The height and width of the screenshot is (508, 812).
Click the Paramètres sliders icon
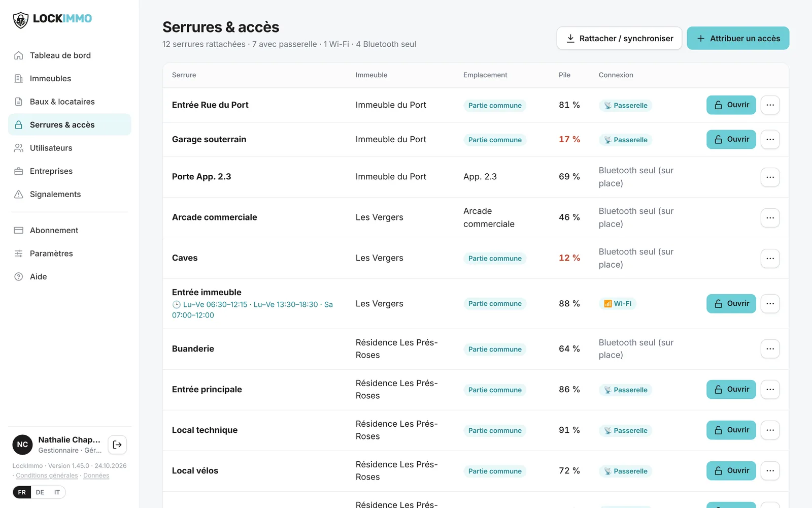tap(19, 253)
